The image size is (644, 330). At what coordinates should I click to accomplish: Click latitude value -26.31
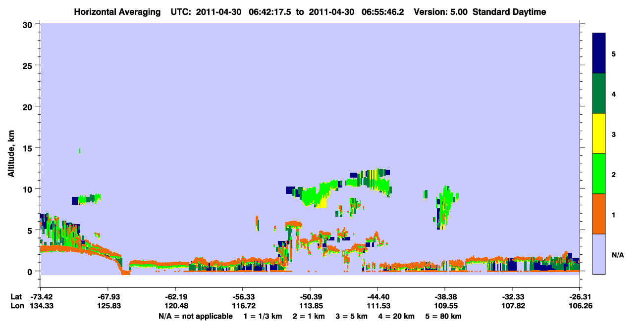[580, 297]
